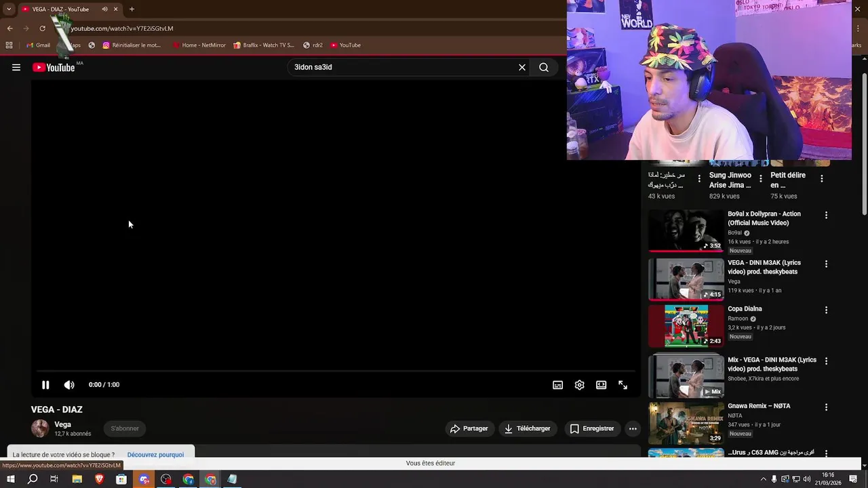868x488 pixels.
Task: Open a new browser tab
Action: pyautogui.click(x=132, y=9)
